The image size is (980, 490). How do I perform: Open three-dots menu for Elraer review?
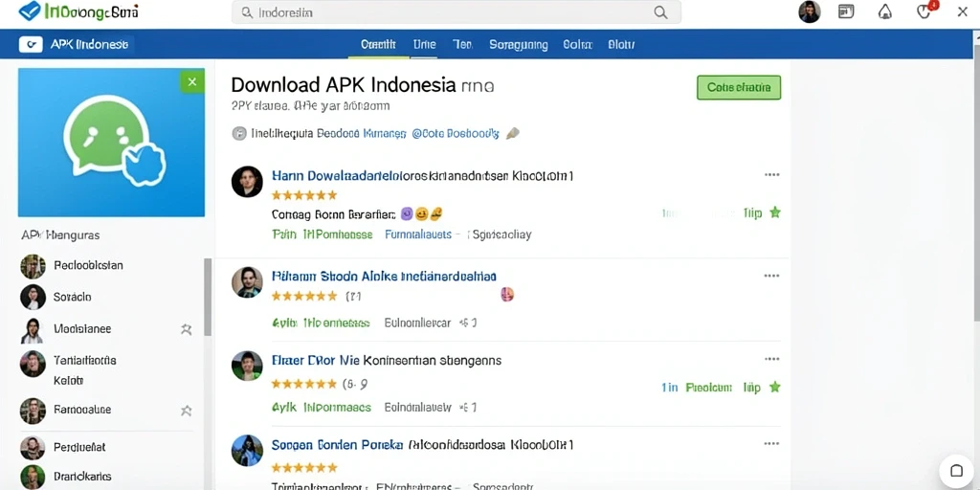pos(772,360)
